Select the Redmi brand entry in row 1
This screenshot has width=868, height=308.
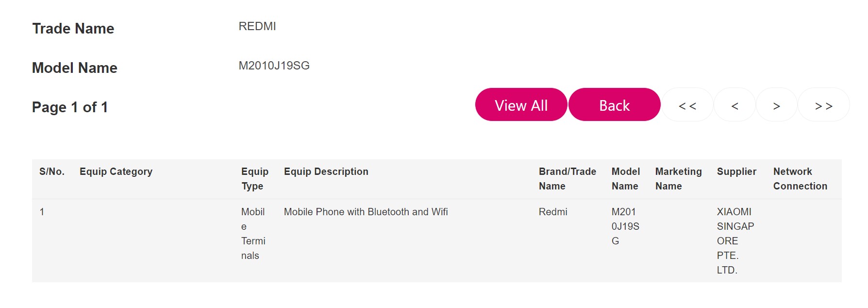click(553, 212)
